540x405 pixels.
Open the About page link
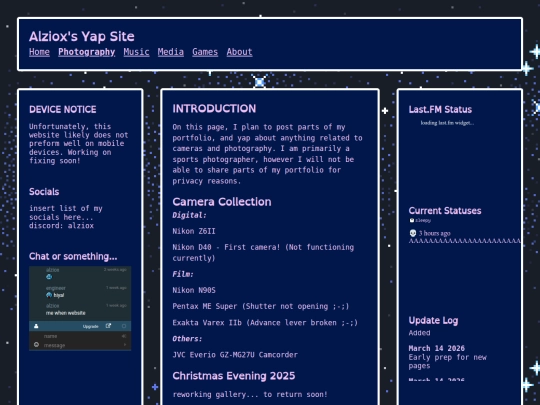pos(239,52)
